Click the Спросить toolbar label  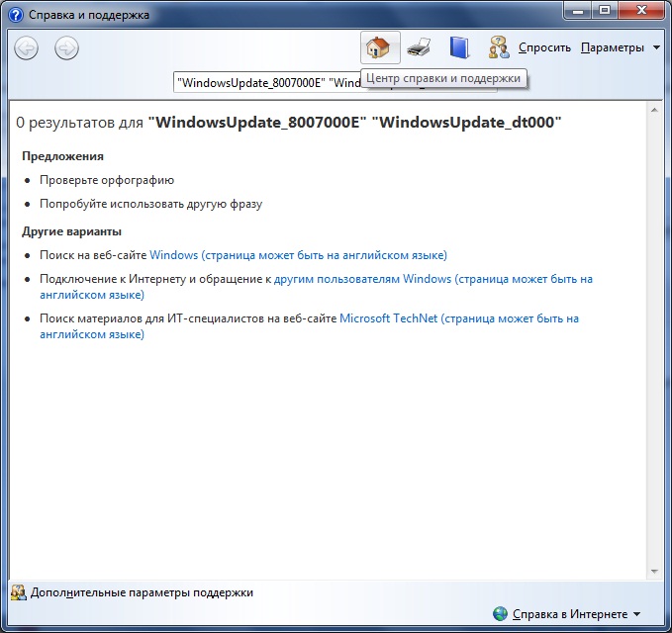pyautogui.click(x=544, y=47)
